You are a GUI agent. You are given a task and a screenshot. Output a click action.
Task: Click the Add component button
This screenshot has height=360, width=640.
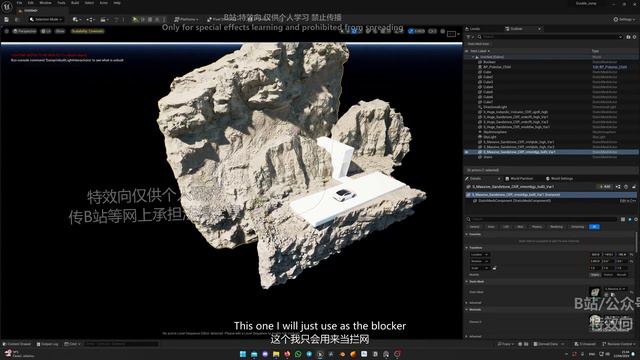pos(604,187)
